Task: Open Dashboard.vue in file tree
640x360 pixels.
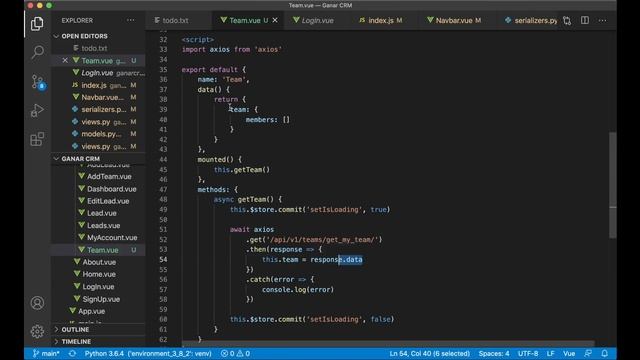Action: coord(111,189)
